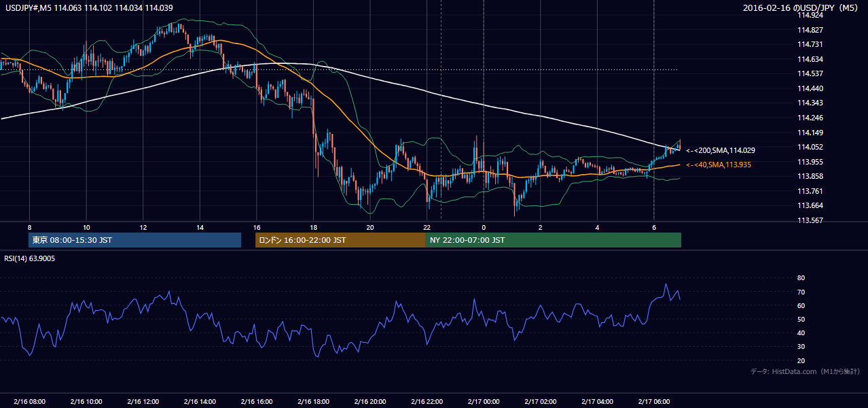Click the 2016-02-16 USD/JPY (M5) heading

pos(801,8)
